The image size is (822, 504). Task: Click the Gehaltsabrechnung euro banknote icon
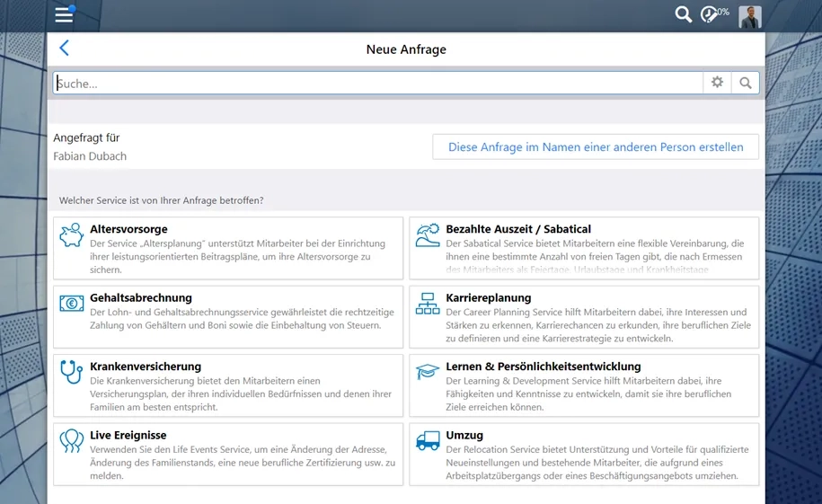coord(71,304)
